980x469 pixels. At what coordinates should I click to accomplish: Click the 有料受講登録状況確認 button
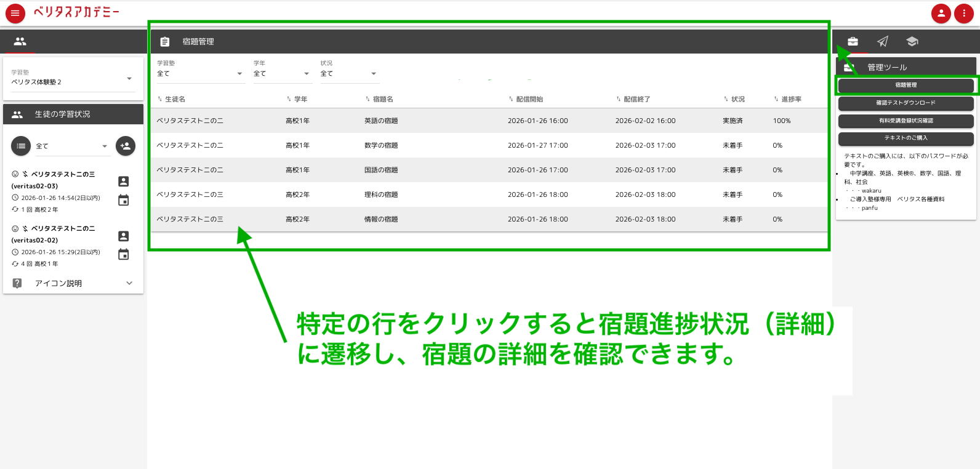click(x=906, y=121)
